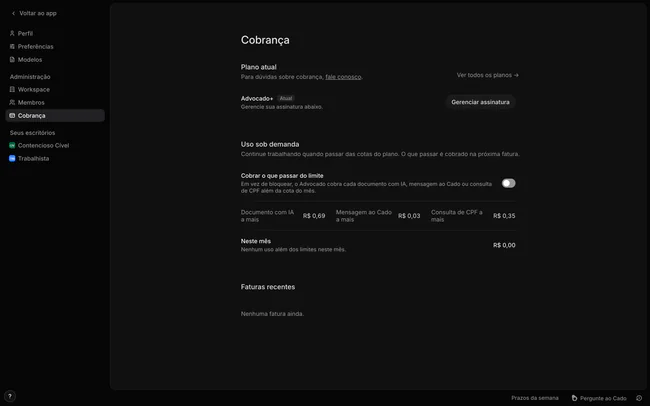
Task: Open the Membros administration page
Action: click(x=55, y=102)
